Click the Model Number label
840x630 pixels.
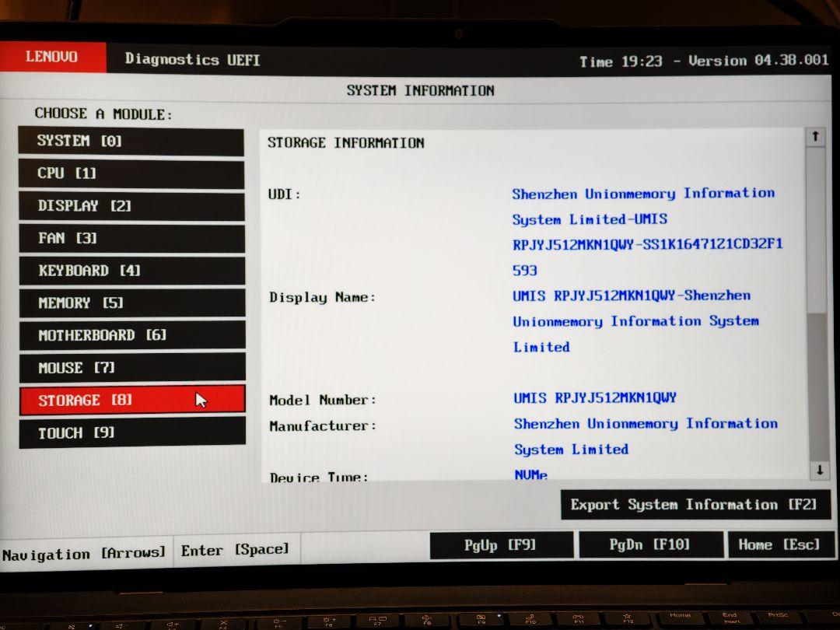tap(323, 401)
